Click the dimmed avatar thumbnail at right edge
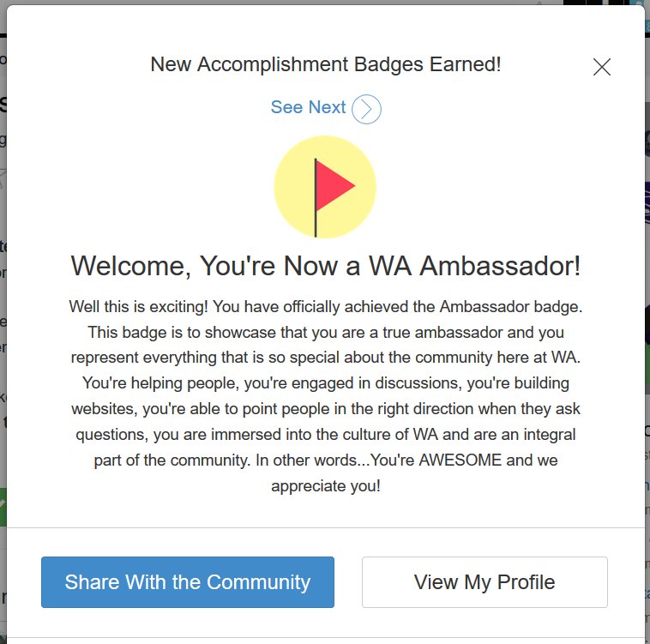 click(x=647, y=142)
